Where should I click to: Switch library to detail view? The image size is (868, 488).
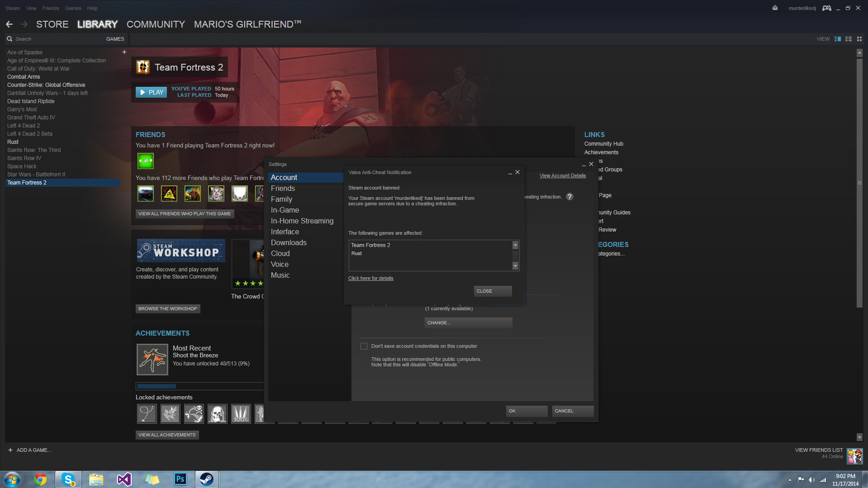(838, 39)
